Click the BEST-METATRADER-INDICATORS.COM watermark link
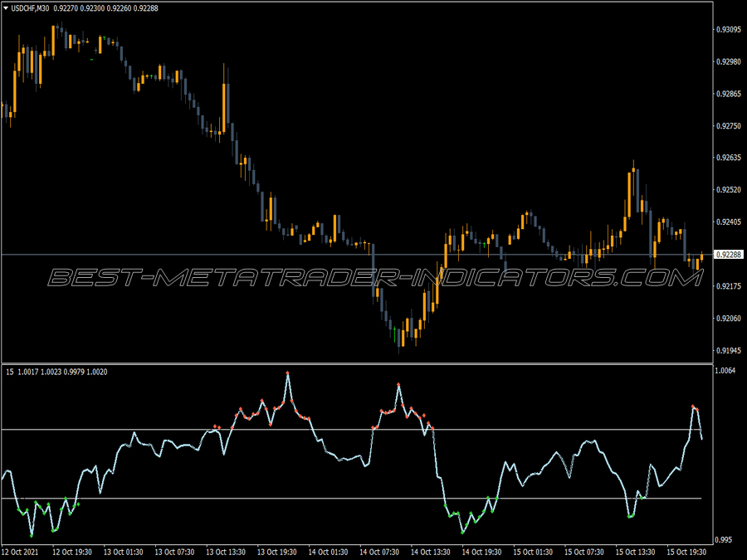The width and height of the screenshot is (747, 560). point(373,276)
